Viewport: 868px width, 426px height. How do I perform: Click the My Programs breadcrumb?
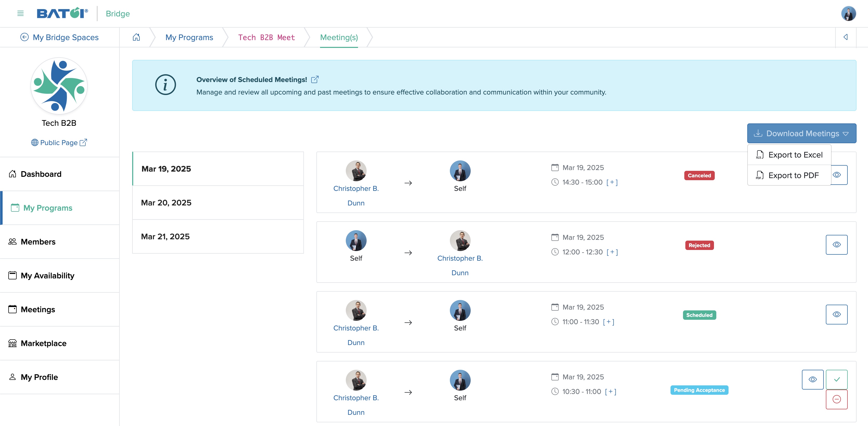pyautogui.click(x=189, y=37)
